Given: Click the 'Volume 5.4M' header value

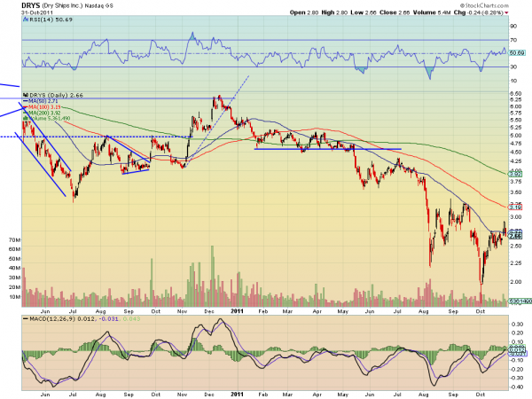Looking at the screenshot, I should coord(432,12).
